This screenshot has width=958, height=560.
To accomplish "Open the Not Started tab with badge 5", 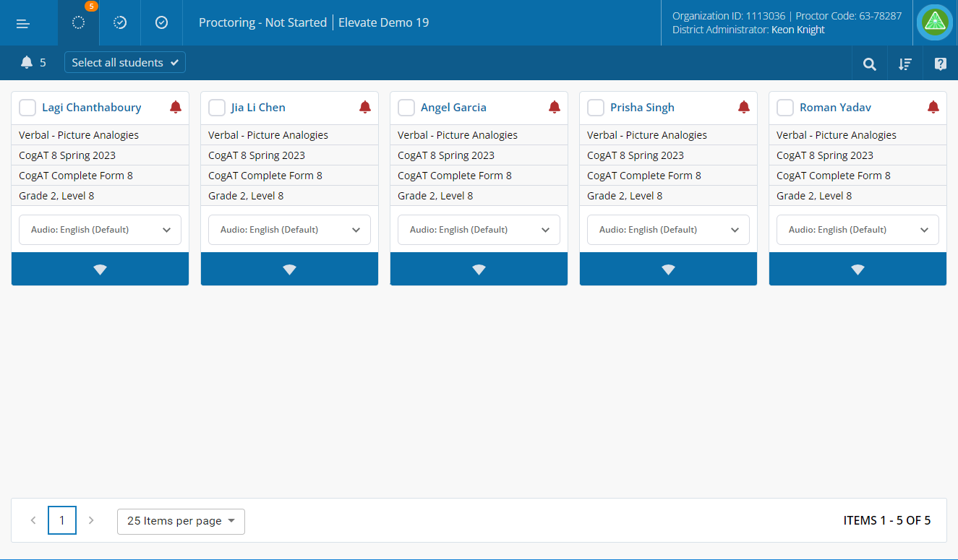I will pyautogui.click(x=79, y=22).
